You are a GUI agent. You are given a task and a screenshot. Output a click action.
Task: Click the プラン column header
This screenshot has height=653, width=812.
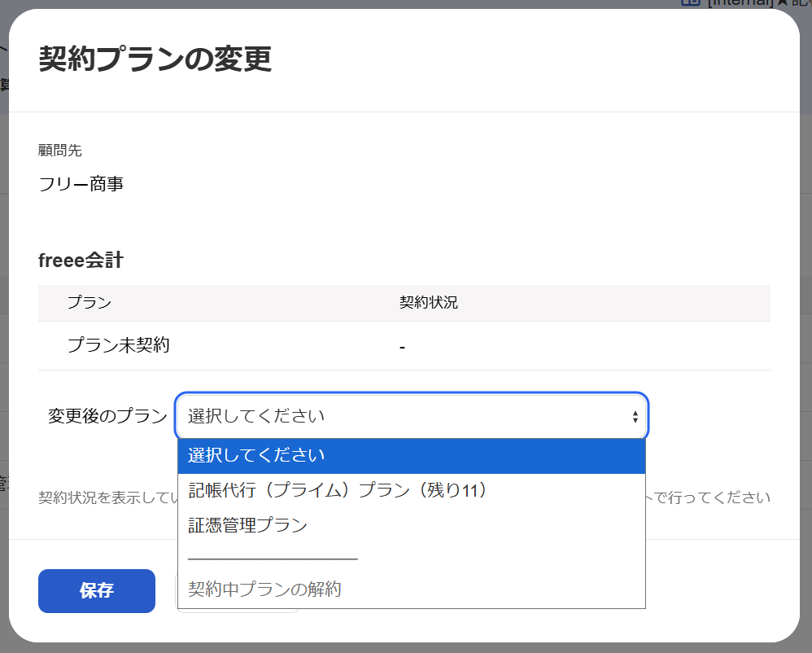point(89,303)
